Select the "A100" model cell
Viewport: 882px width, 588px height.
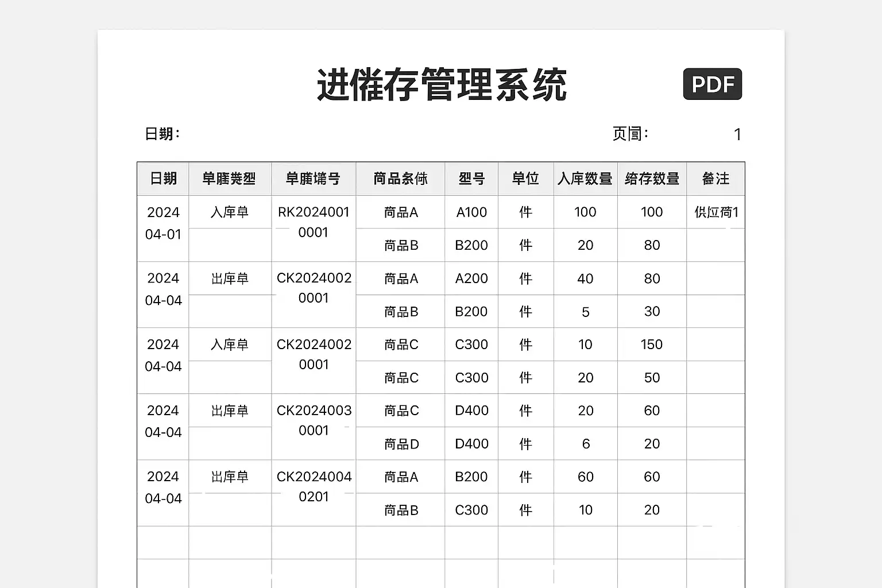point(471,212)
